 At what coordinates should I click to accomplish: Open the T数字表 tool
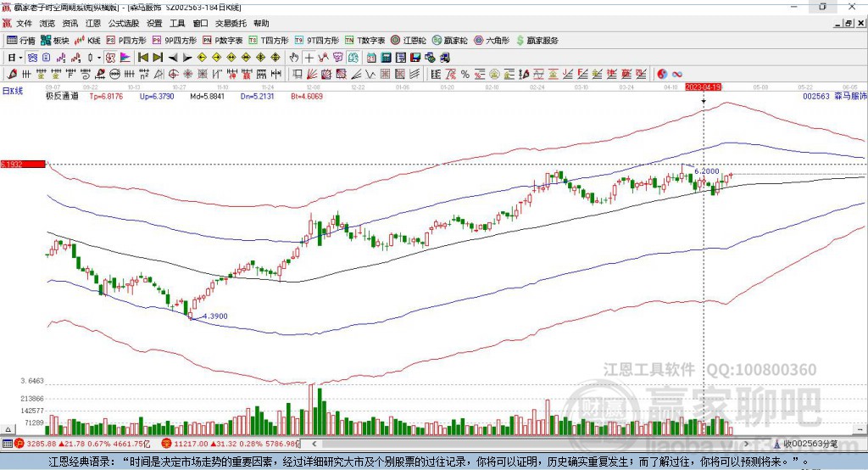click(364, 41)
